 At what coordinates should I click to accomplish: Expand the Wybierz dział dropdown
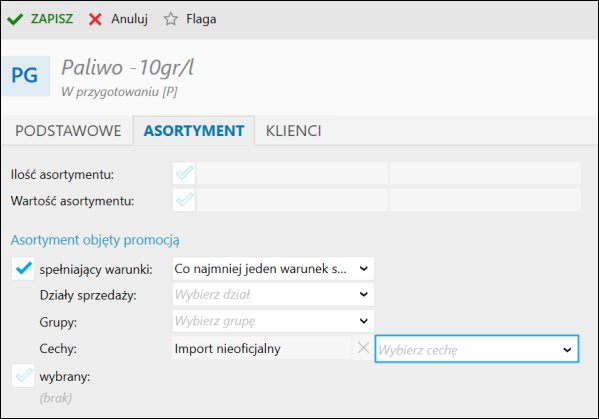[x=273, y=294]
